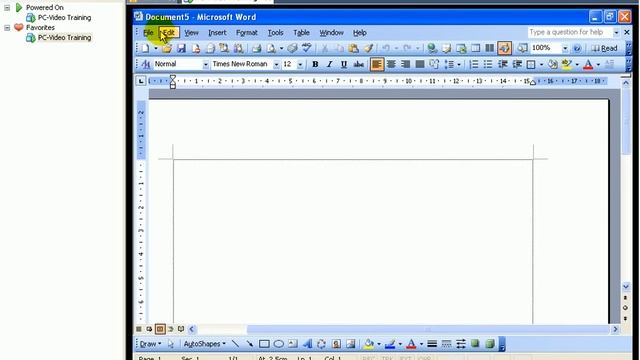This screenshot has height=360, width=640.
Task: Open Styles and Formatting pane icon
Action: (x=146, y=64)
